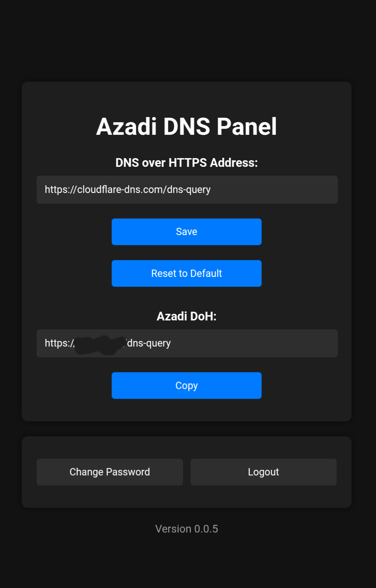
Task: Click the word Version in the footer
Action: pyautogui.click(x=173, y=529)
